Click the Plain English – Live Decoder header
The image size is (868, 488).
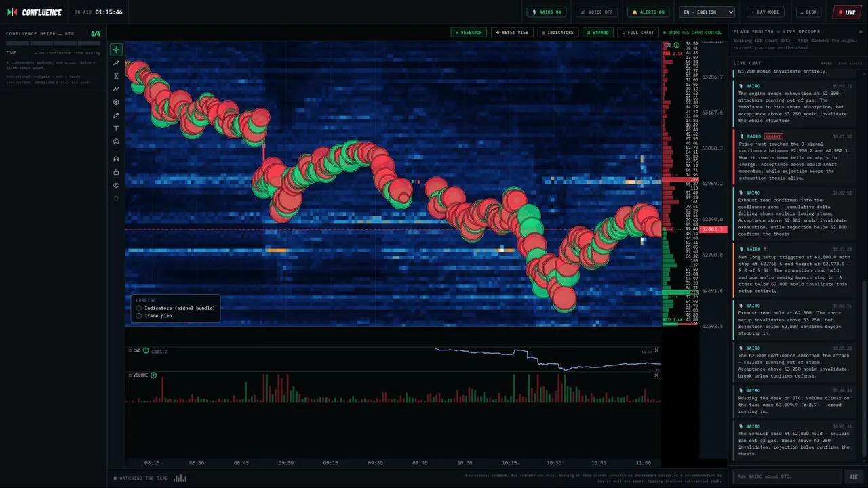click(776, 31)
